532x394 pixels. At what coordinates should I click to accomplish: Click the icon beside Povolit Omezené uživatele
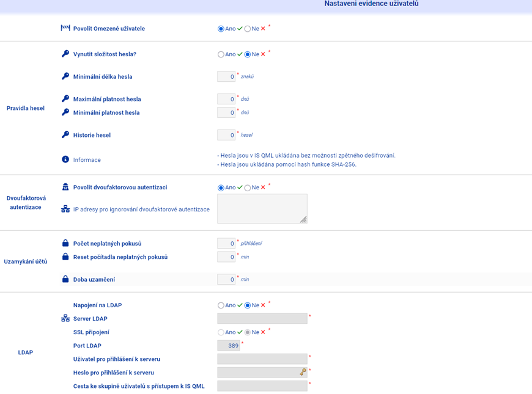(65, 28)
